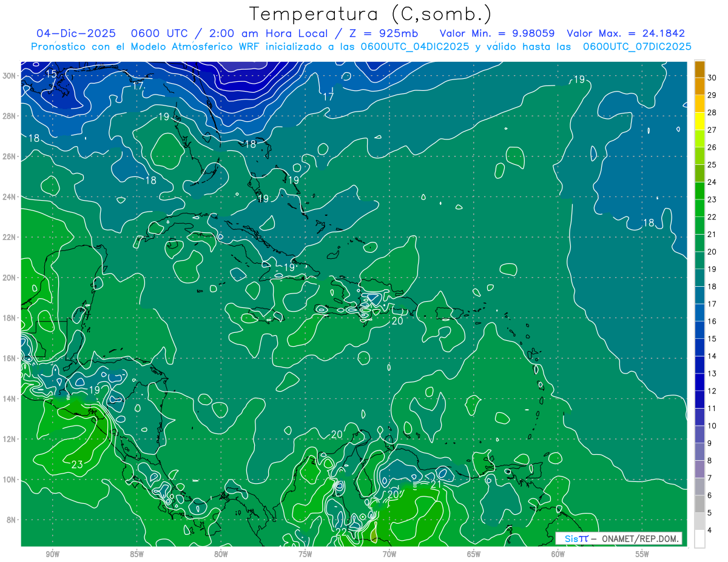Click the '60W' longitude axis label

pyautogui.click(x=558, y=554)
